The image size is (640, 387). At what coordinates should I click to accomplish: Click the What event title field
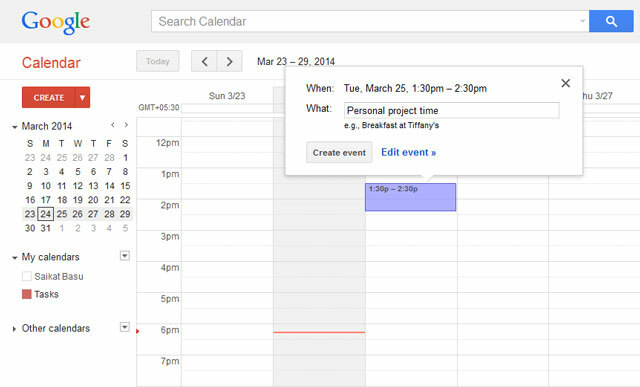pyautogui.click(x=451, y=111)
